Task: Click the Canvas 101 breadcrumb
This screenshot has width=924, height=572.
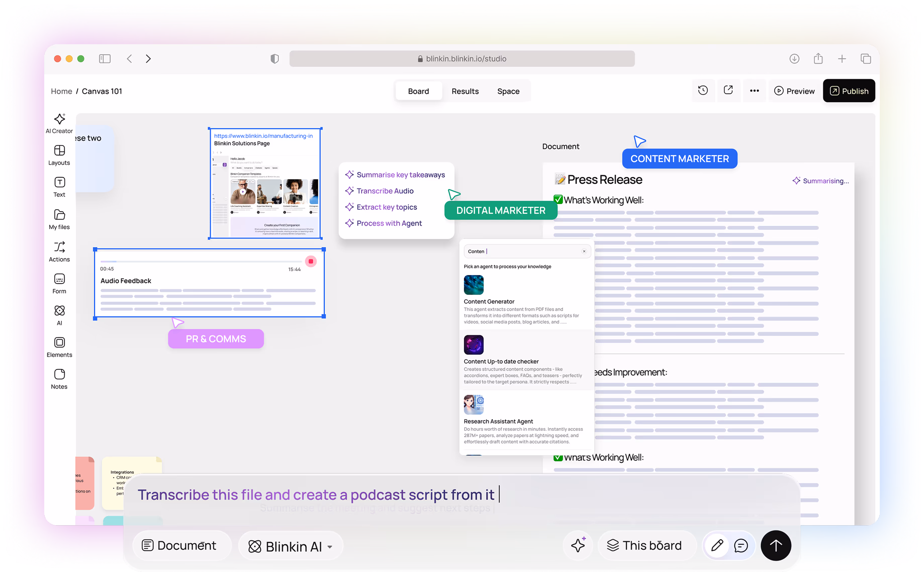Action: pos(102,91)
